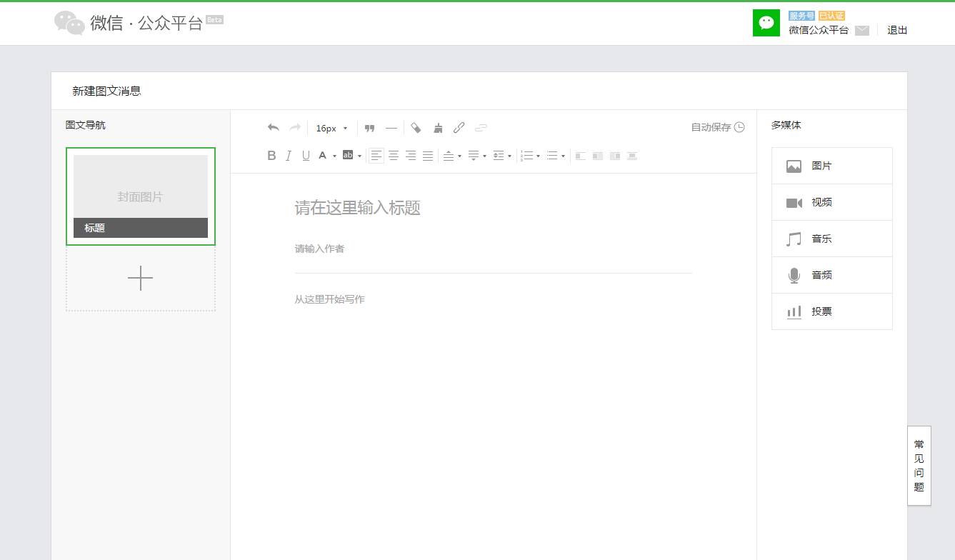Click the undo arrow in the editor toolbar
The height and width of the screenshot is (560, 955).
click(273, 128)
